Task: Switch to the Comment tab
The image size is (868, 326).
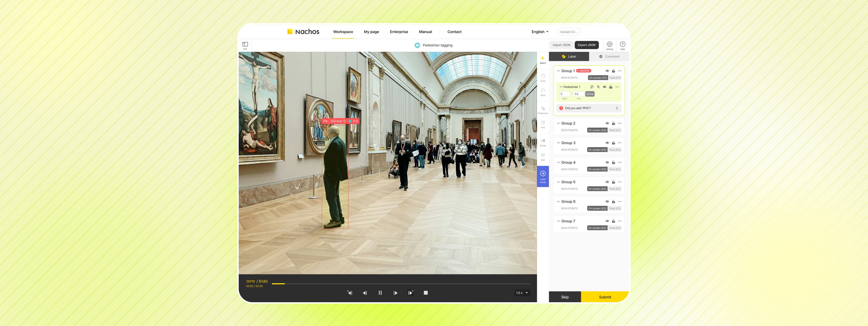Action: click(609, 57)
